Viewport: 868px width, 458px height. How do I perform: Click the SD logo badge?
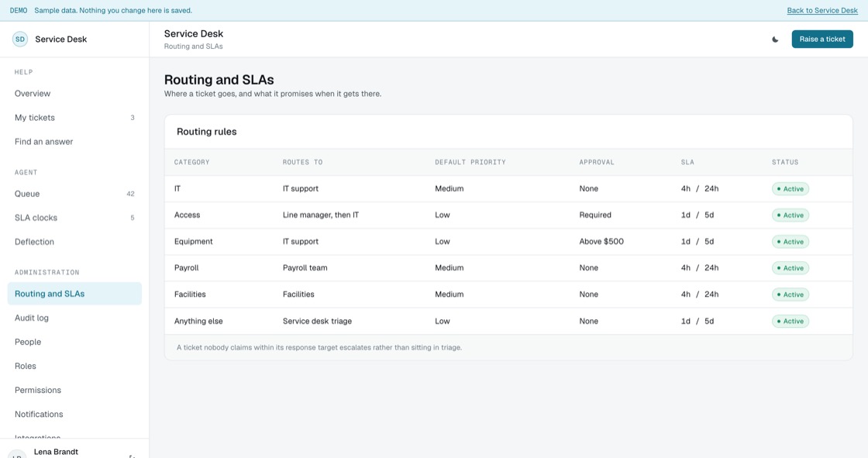[20, 40]
